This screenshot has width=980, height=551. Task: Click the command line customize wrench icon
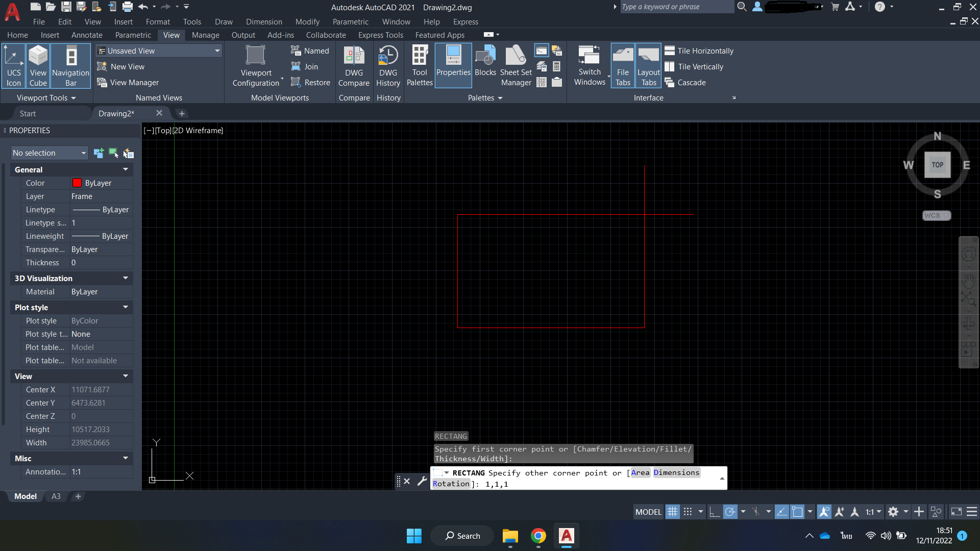422,481
